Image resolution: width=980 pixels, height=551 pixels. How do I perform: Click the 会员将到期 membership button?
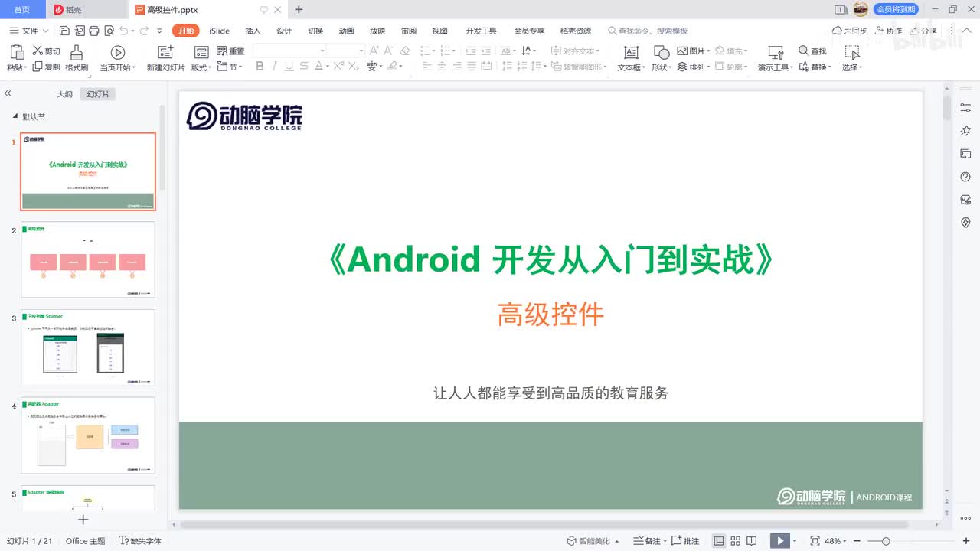point(896,9)
